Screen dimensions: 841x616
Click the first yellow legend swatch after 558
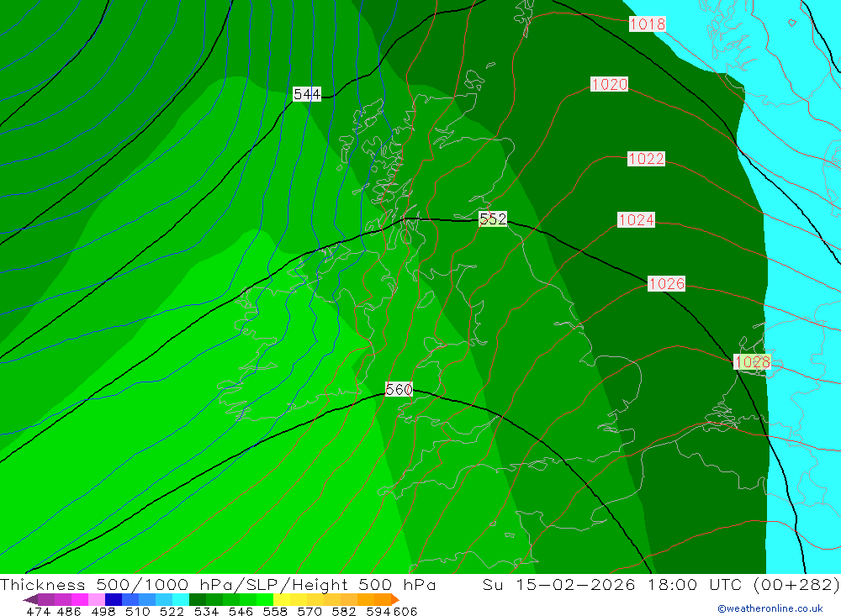[282, 599]
